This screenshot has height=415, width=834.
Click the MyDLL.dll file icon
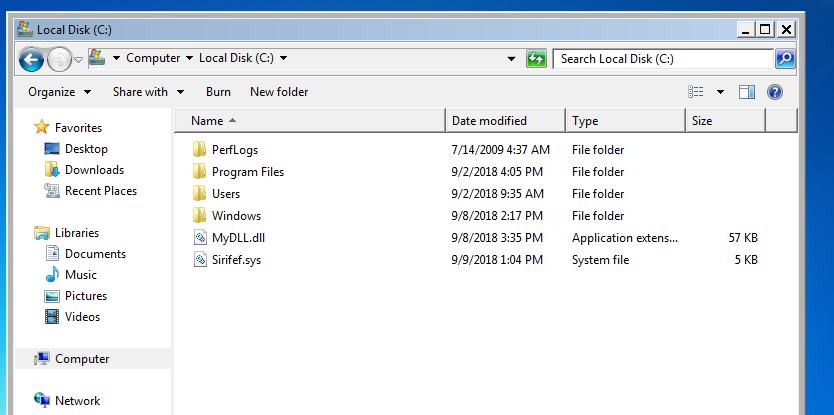(200, 237)
